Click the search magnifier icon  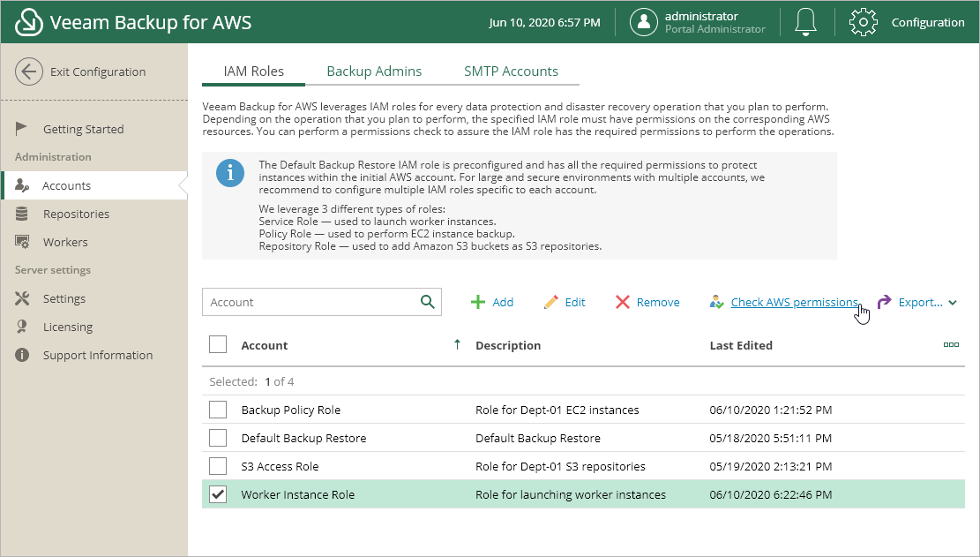tap(428, 302)
